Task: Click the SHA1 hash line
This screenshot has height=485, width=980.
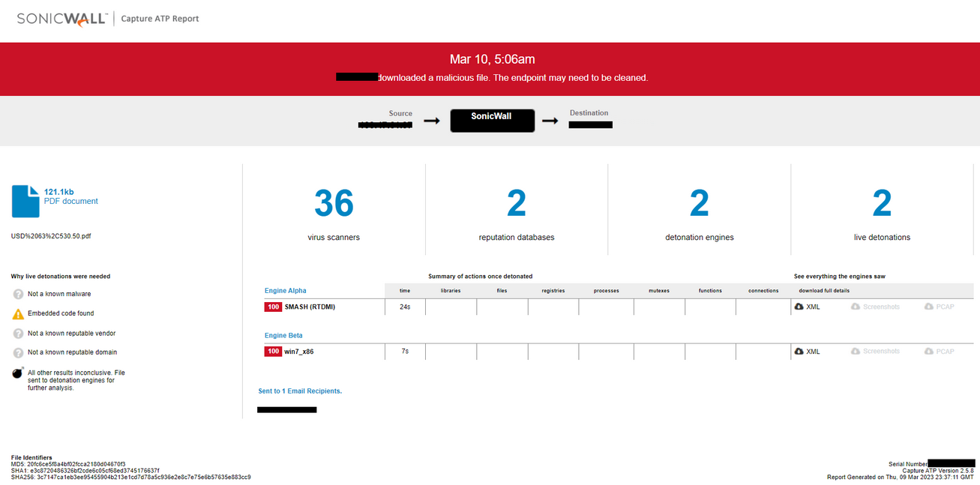Action: [85, 471]
